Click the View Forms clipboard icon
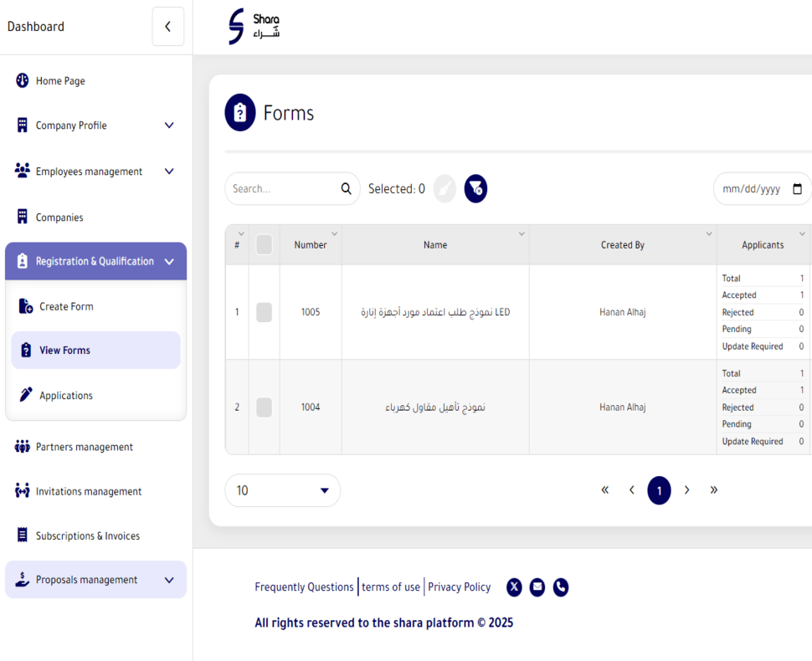Image resolution: width=812 pixels, height=661 pixels. [26, 350]
